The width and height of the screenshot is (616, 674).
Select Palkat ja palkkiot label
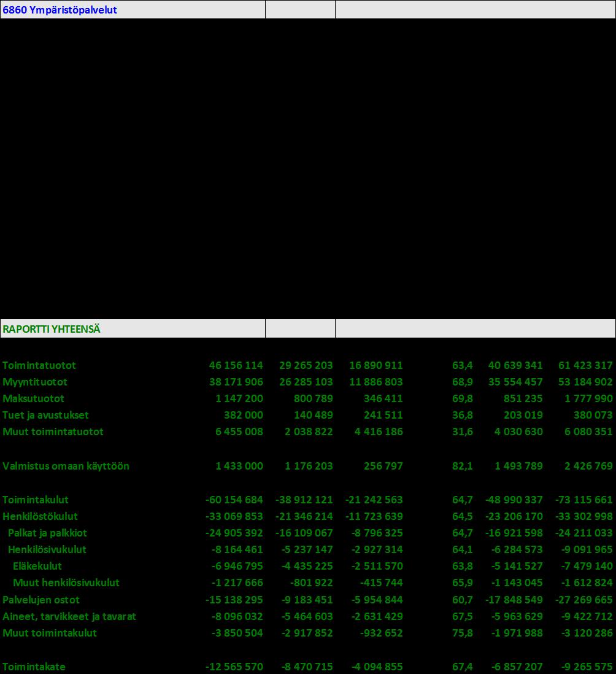47,533
